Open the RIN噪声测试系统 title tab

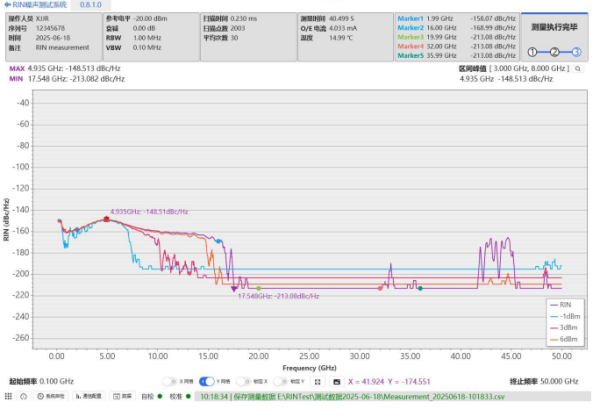40,5
